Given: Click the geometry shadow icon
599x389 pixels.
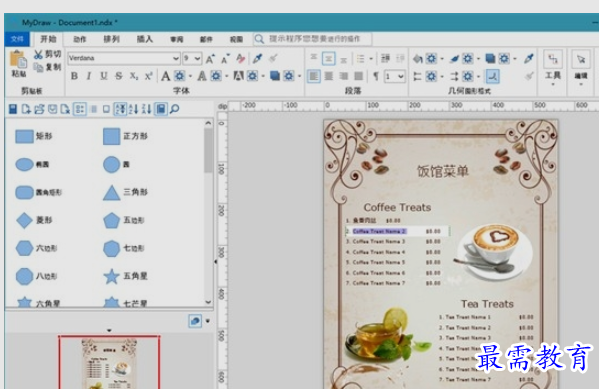Looking at the screenshot, I should [490, 59].
